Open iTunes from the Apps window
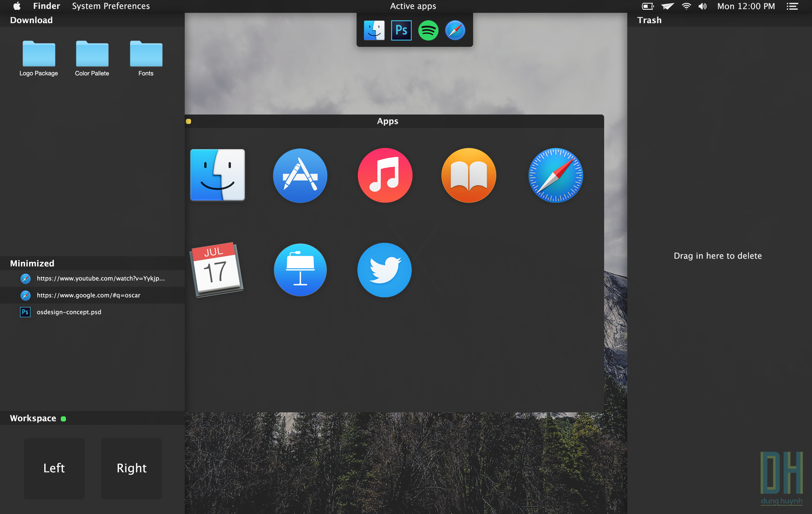The height and width of the screenshot is (514, 812). (x=384, y=175)
